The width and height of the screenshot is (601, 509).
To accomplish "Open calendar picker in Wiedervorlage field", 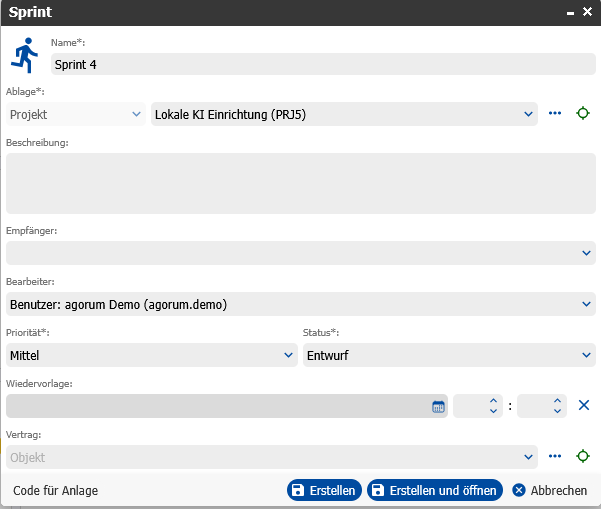I will tap(438, 406).
